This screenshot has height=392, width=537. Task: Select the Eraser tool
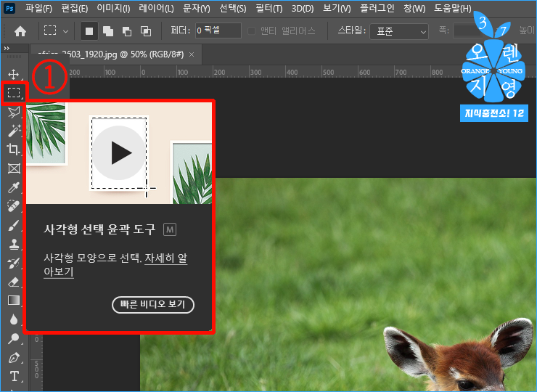pyautogui.click(x=14, y=282)
